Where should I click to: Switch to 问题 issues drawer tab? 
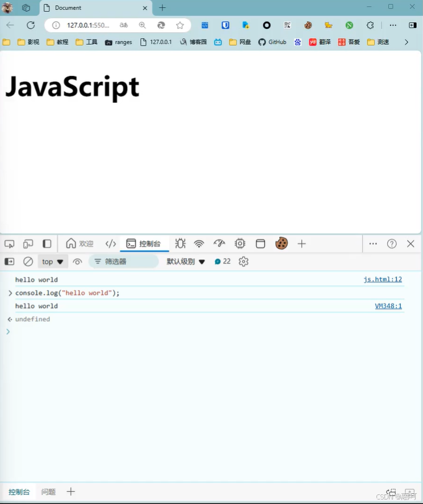click(49, 492)
